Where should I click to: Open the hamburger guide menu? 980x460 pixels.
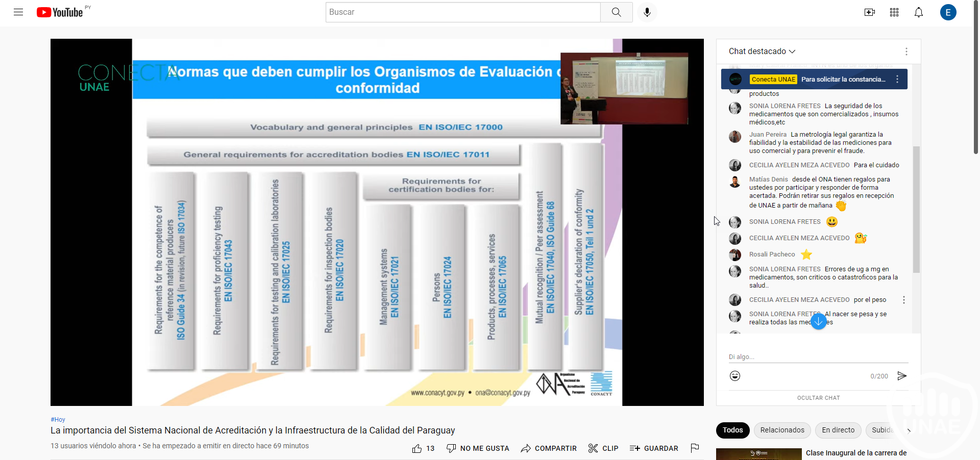pos(18,12)
